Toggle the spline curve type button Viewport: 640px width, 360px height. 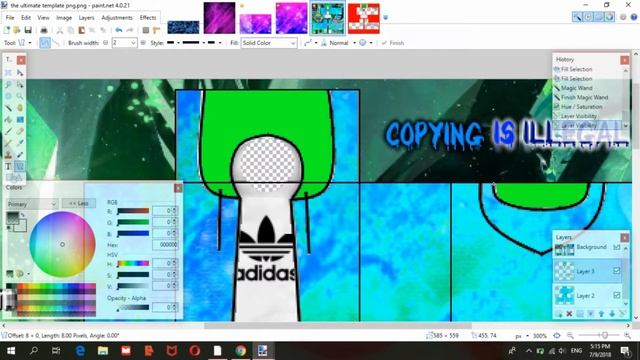click(45, 42)
